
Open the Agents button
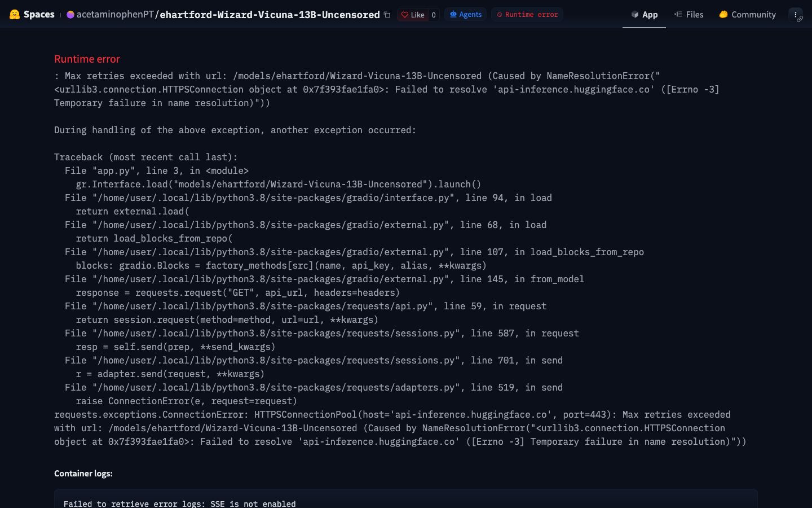[466, 15]
